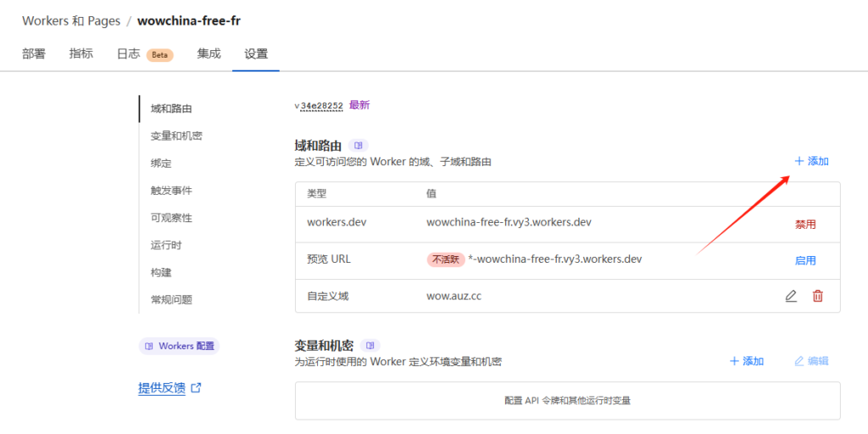Add a new domain or route via 添加
Screen dimensions: 868x434
coord(811,161)
